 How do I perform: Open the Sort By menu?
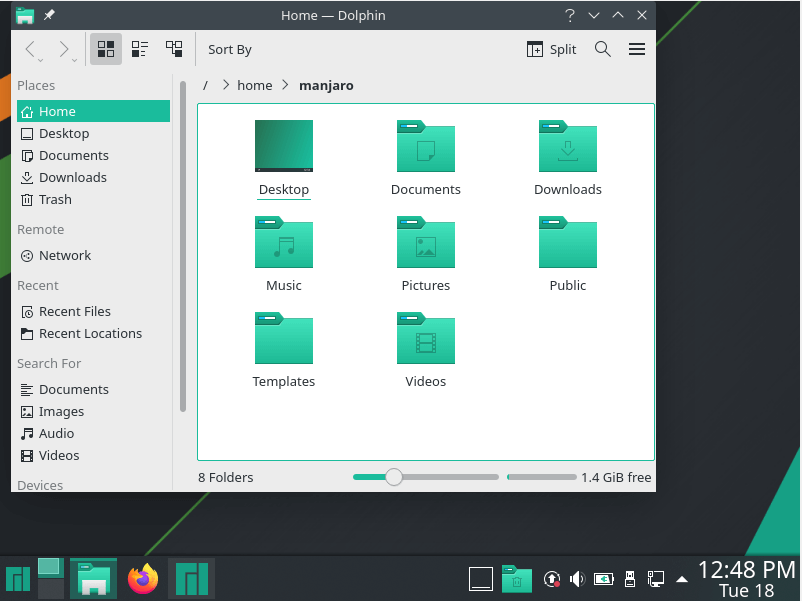(228, 49)
